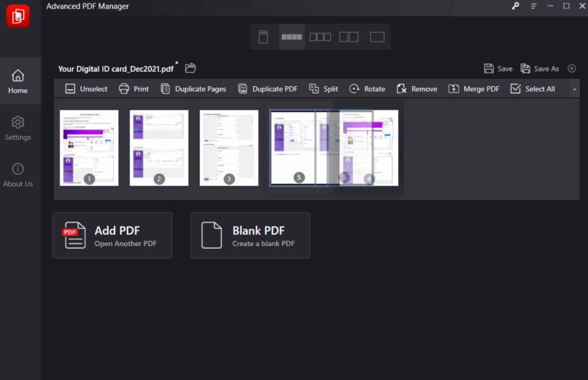The image size is (588, 380).
Task: Select the four-column thumbnail view
Action: point(292,37)
